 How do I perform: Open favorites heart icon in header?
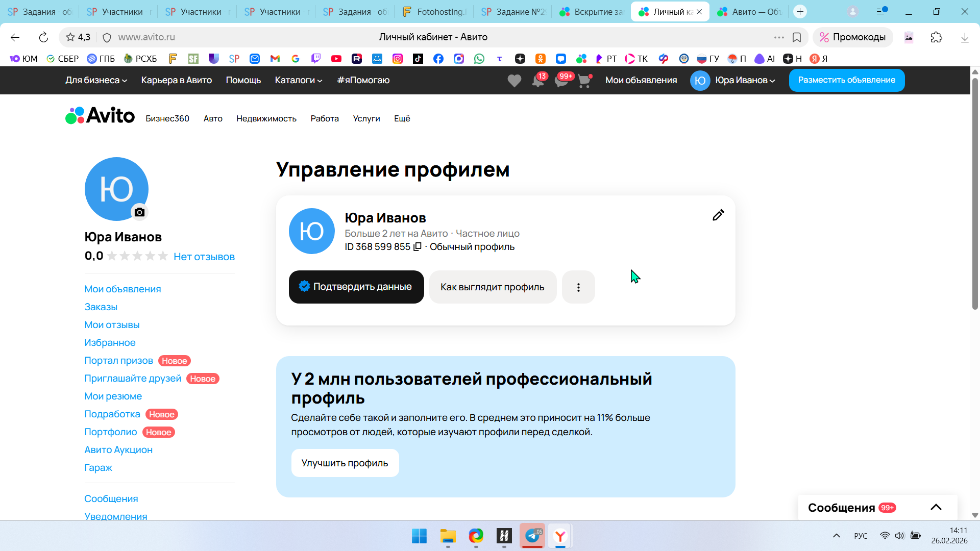tap(514, 81)
